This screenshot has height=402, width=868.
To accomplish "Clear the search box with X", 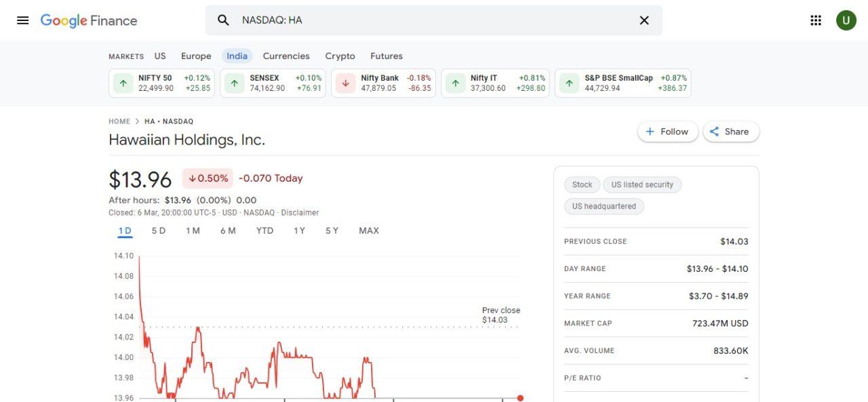I will pos(644,20).
